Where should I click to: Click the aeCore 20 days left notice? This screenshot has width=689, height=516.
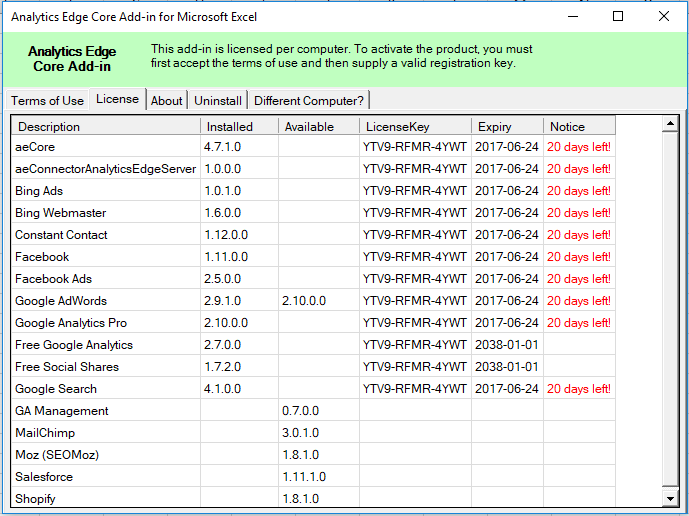tap(579, 147)
